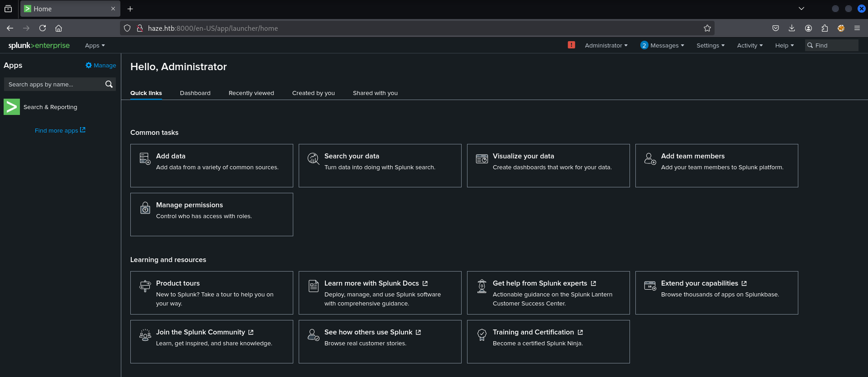Viewport: 868px width, 377px height.
Task: Open the Apps dropdown in the navbar
Action: (95, 45)
